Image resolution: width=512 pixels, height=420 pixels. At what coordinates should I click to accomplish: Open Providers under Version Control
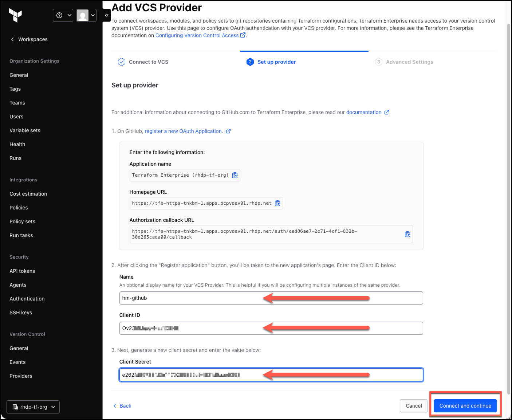pyautogui.click(x=21, y=376)
